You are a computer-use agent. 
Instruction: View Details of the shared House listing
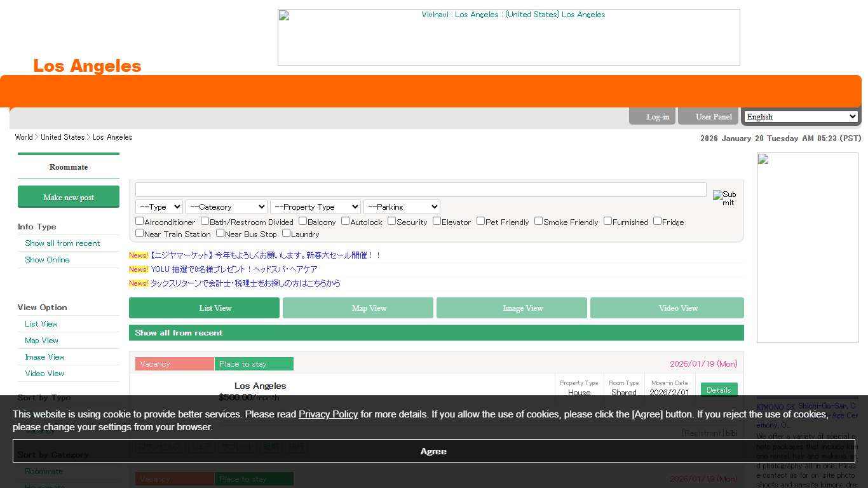tap(719, 390)
